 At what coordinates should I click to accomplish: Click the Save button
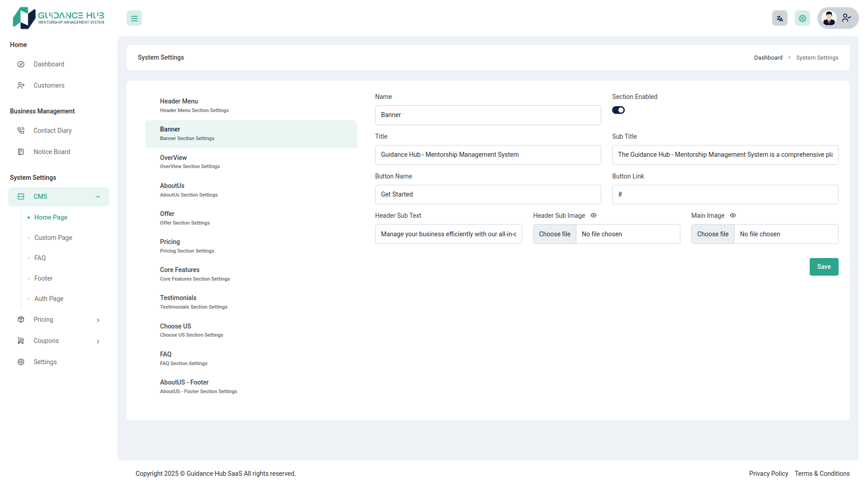coord(824,267)
